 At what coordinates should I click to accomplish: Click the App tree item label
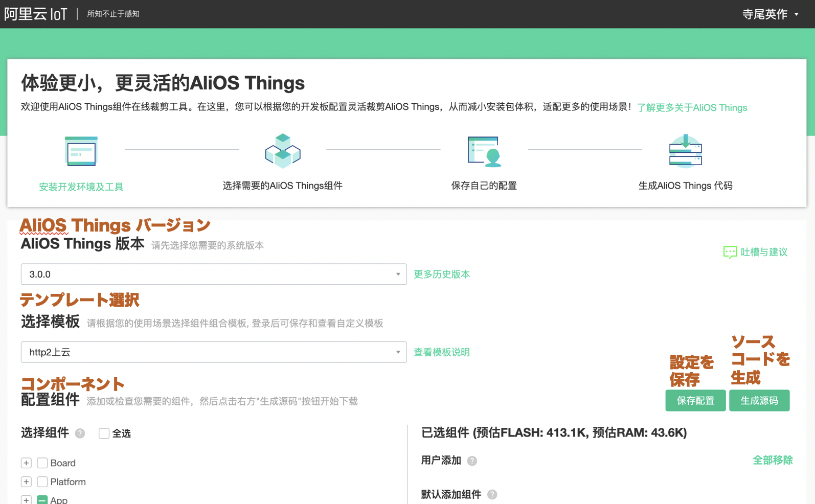59,500
